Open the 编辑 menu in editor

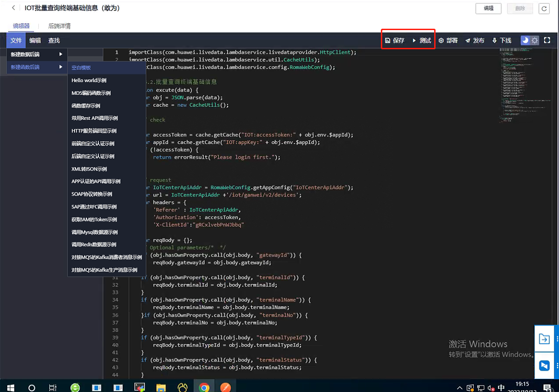point(35,41)
